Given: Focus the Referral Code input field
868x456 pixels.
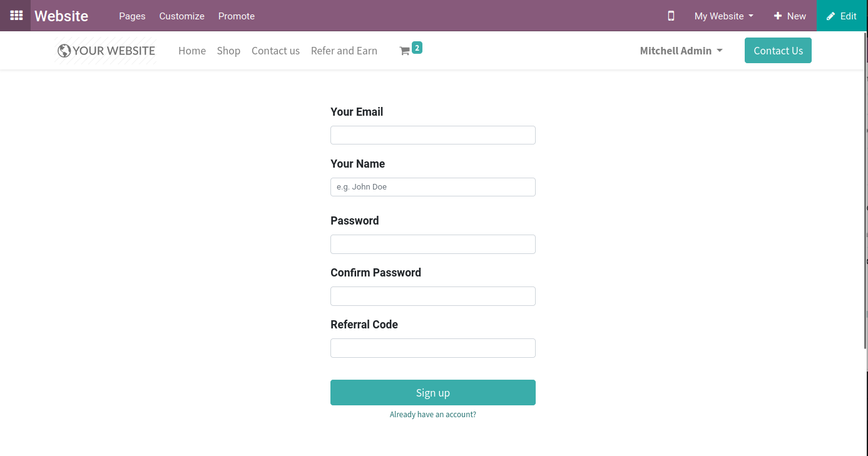Looking at the screenshot, I should (x=433, y=348).
